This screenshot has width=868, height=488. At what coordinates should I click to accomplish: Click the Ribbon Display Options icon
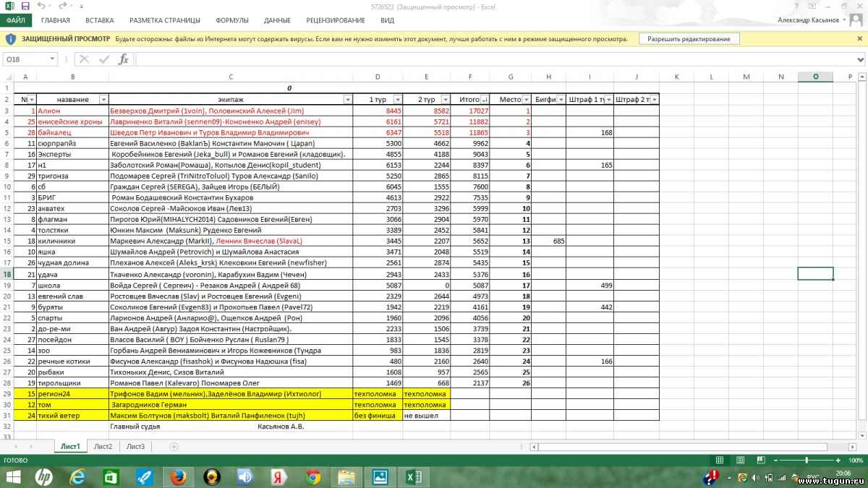(814, 6)
